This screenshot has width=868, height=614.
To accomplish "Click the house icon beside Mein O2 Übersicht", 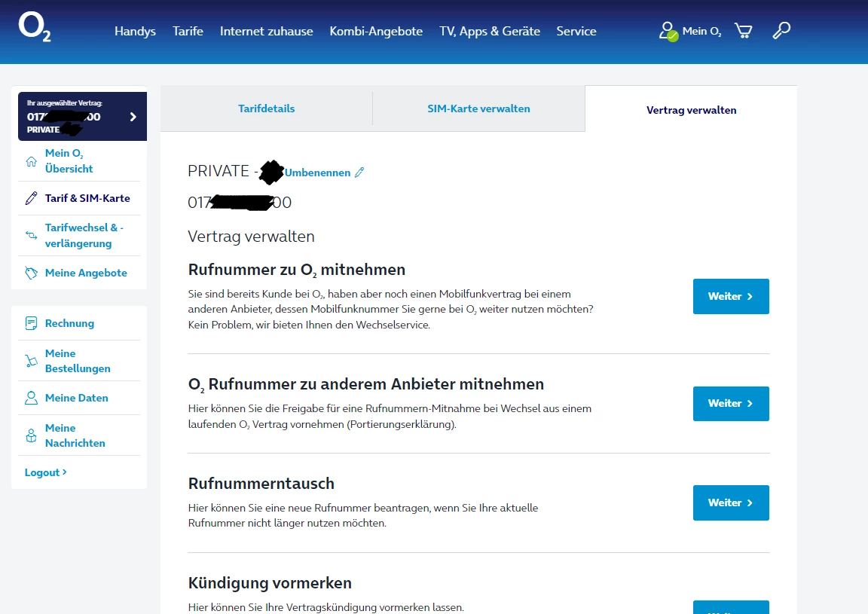I will [32, 161].
